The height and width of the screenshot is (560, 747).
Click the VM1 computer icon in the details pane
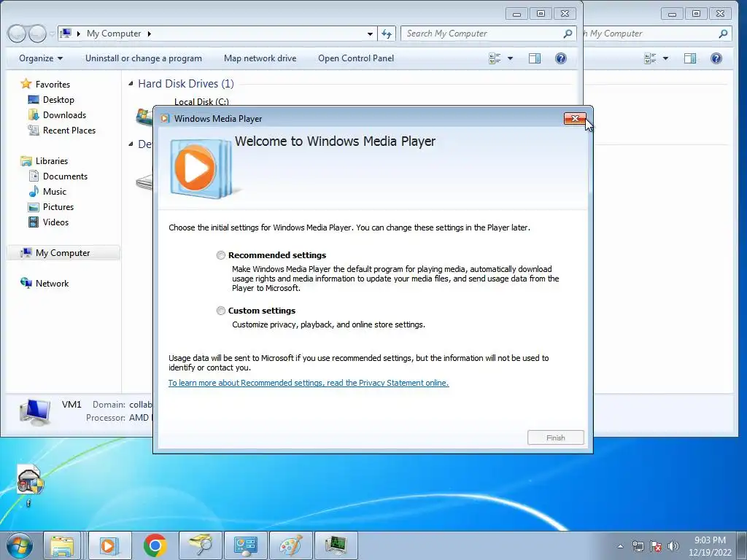click(x=35, y=412)
